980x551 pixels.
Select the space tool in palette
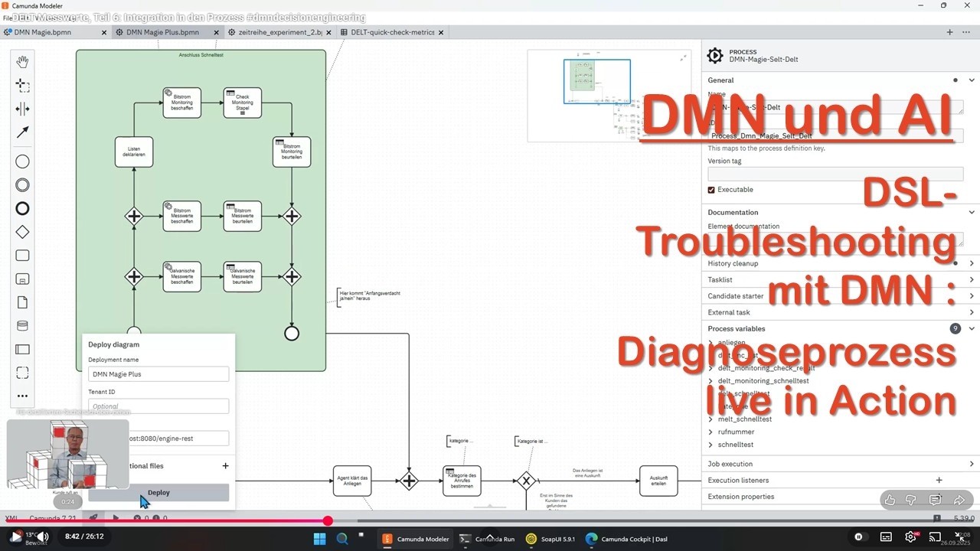(x=23, y=109)
